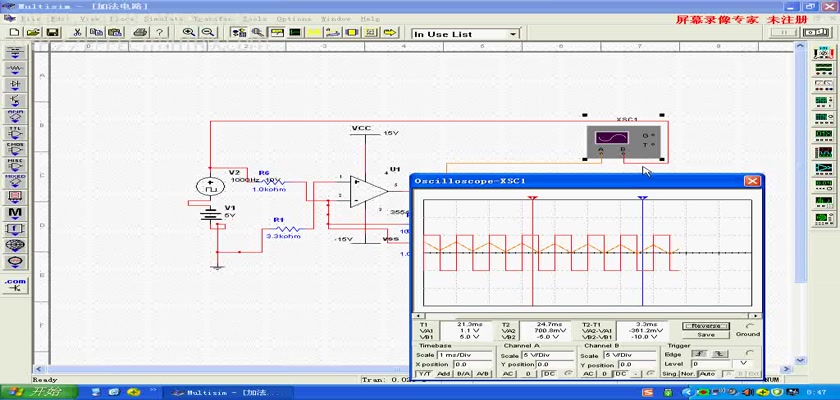Open the TTL components toolbar
This screenshot has width=840, height=400.
[x=15, y=133]
